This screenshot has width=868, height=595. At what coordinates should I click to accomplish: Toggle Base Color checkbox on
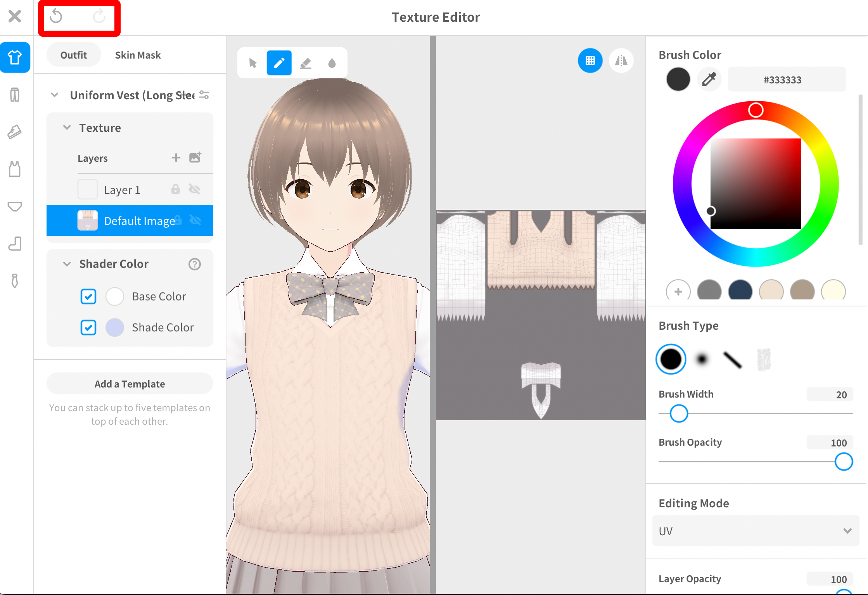point(88,296)
